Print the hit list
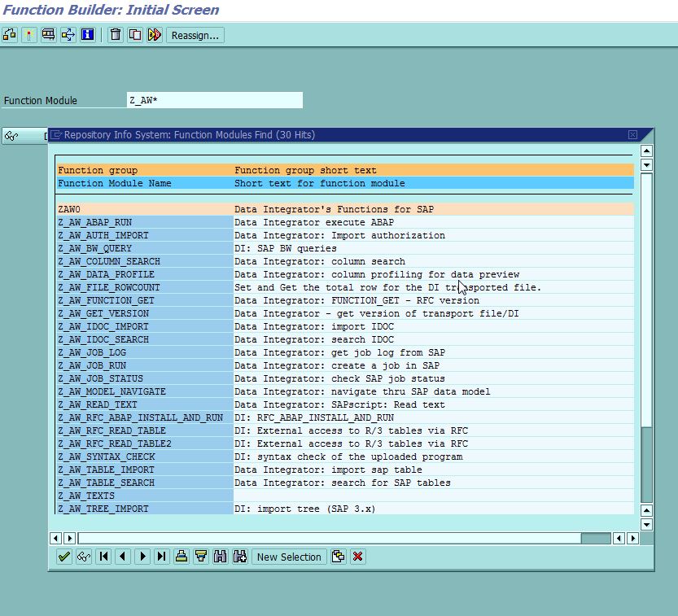Screen dimensions: 678x616 coord(182,557)
